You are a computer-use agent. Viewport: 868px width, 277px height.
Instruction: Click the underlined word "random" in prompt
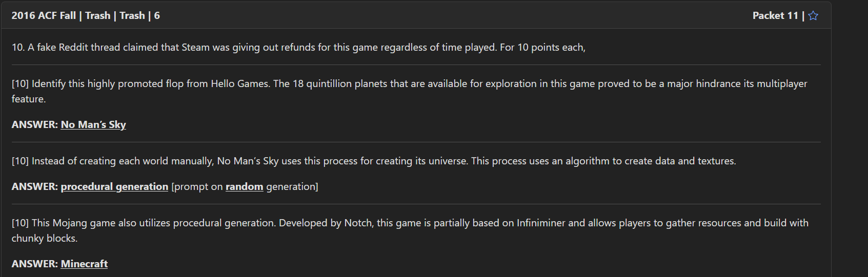pos(244,187)
